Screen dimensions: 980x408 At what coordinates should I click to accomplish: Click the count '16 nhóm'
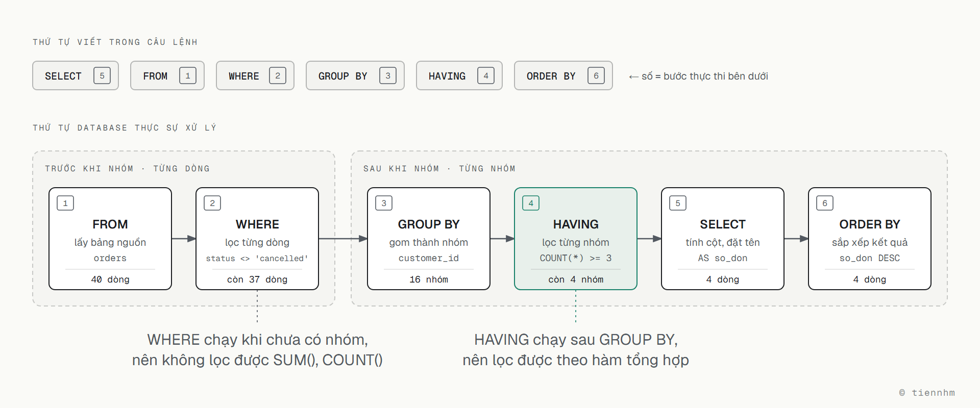(429, 279)
